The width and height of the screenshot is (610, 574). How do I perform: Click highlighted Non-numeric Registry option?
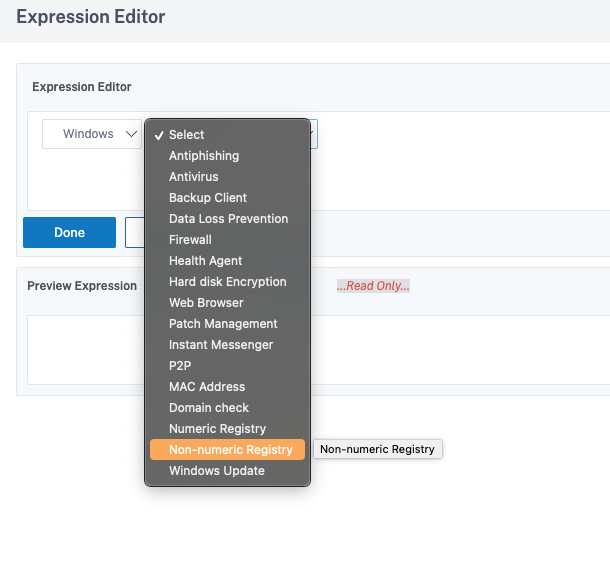coord(227,450)
